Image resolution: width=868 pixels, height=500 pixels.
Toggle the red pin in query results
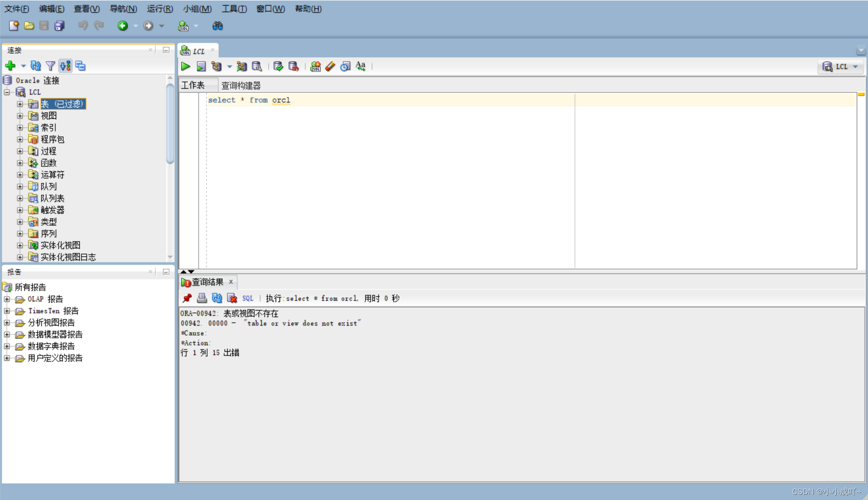tap(187, 298)
